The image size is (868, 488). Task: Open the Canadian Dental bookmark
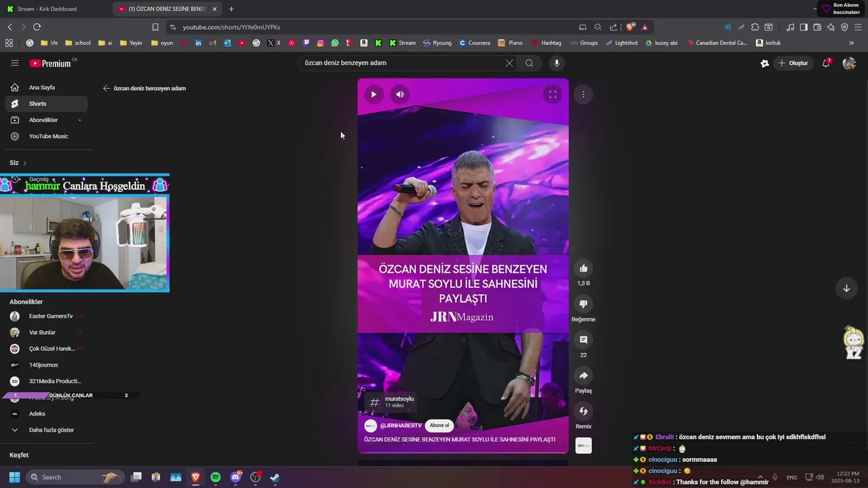click(717, 43)
